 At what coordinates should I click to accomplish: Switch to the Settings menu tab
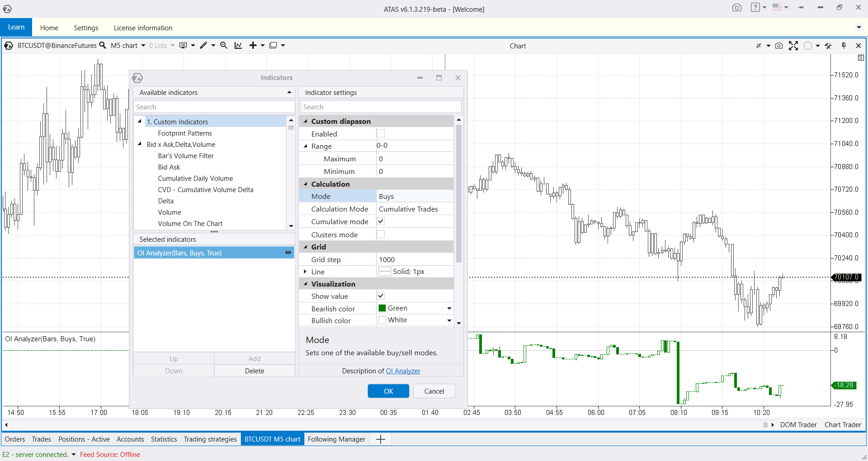pyautogui.click(x=86, y=28)
